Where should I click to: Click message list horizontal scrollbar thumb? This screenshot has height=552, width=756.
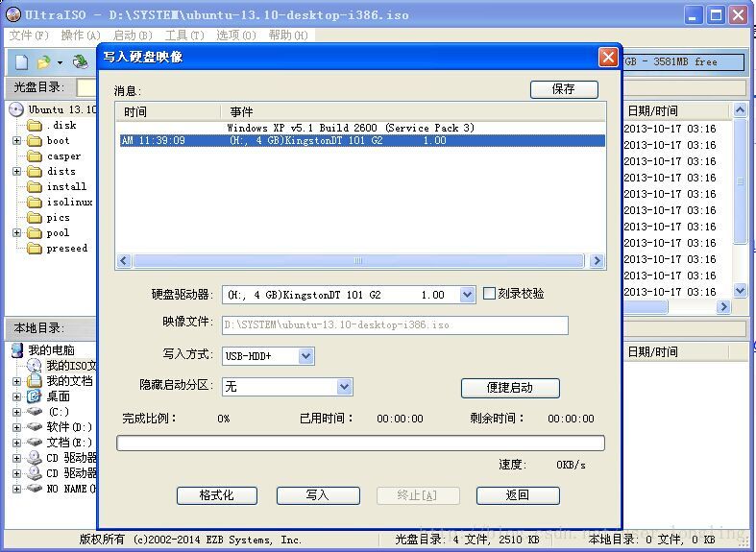click(x=358, y=261)
